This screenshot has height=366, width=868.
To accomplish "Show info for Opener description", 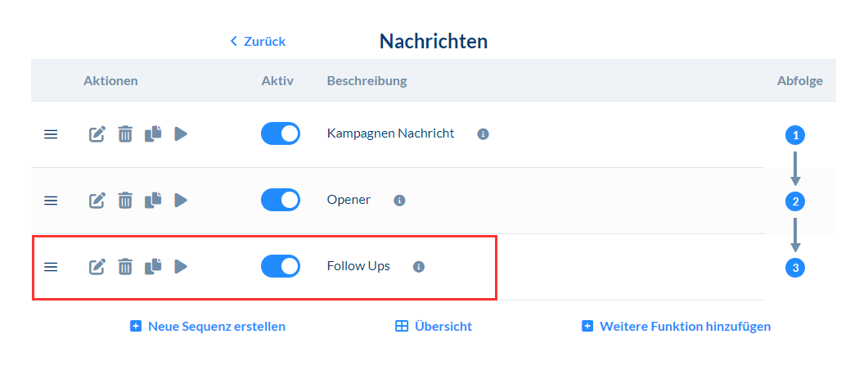I will pyautogui.click(x=399, y=200).
